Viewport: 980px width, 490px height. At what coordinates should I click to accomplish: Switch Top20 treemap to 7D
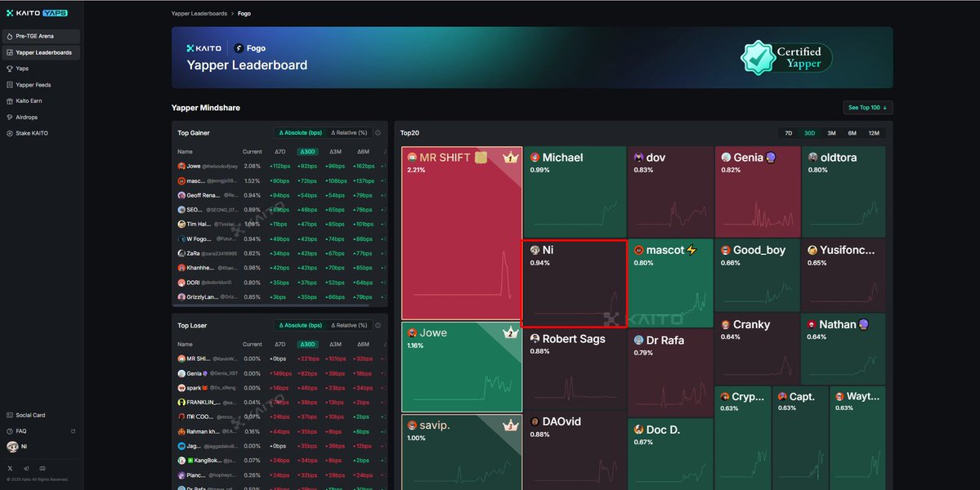[x=788, y=133]
